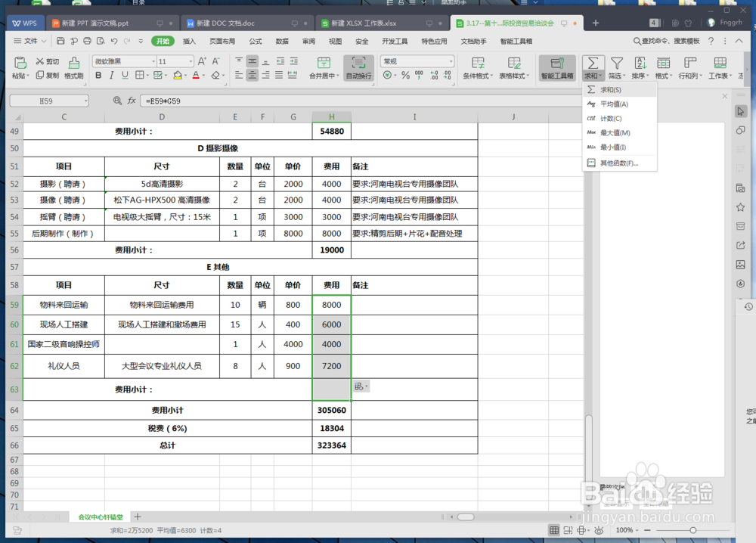
Task: Select 平均值(A) from the menu
Action: click(x=620, y=104)
